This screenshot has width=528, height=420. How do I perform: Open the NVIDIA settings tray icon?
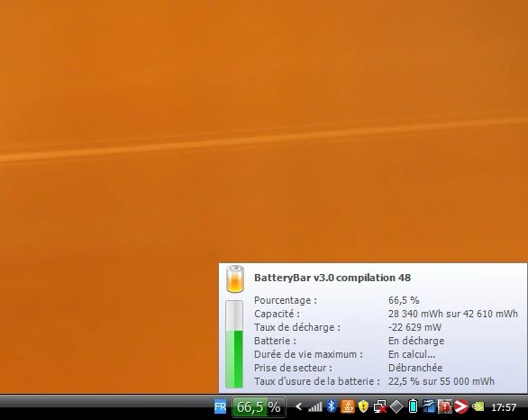[478, 406]
